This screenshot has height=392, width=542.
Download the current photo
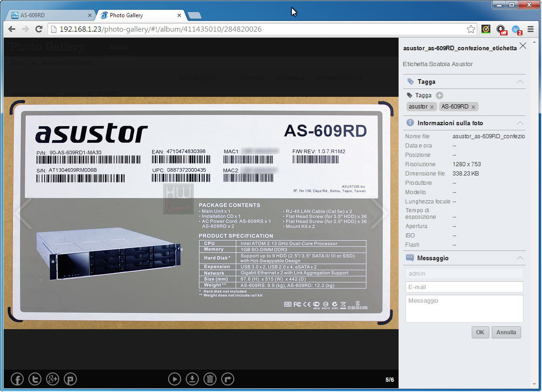point(192,379)
